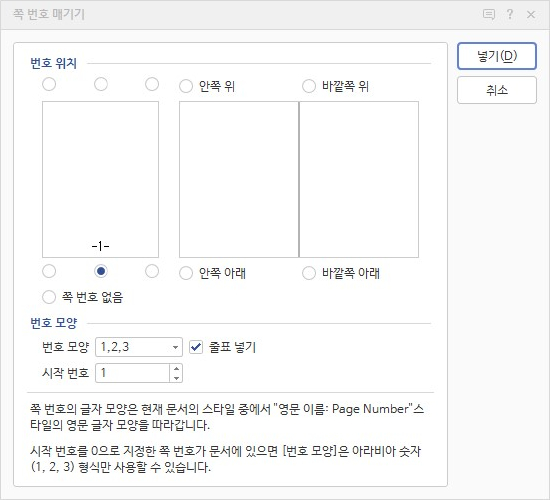Select the bottom-center page number position radio

[x=101, y=271]
